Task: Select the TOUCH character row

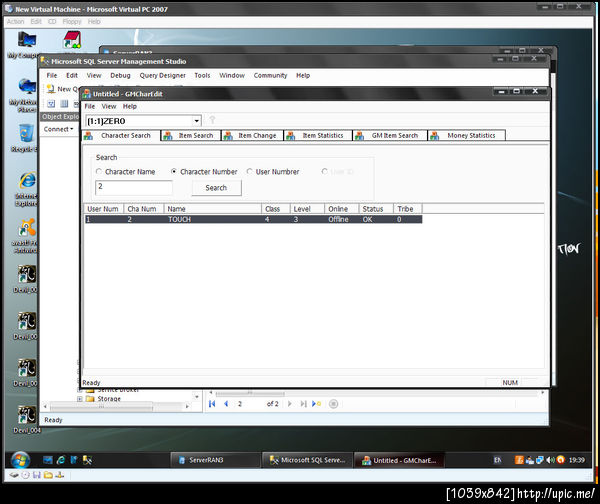Action: [253, 219]
